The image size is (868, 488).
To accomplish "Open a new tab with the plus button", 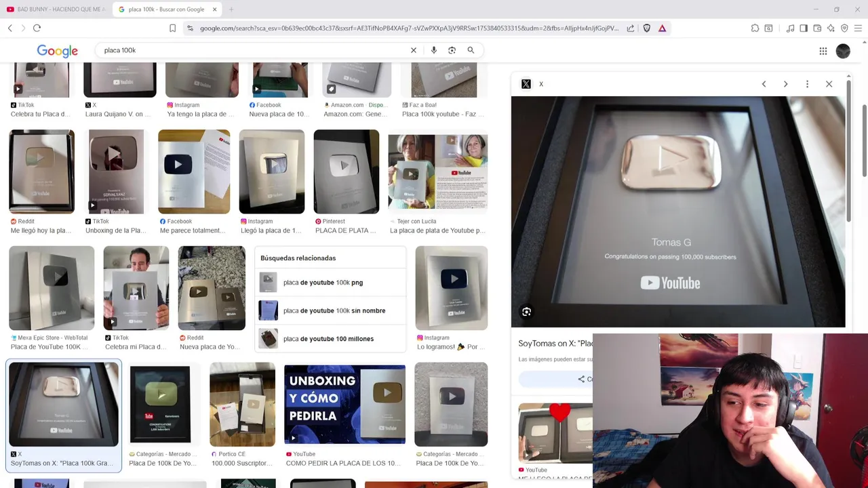I will (231, 9).
